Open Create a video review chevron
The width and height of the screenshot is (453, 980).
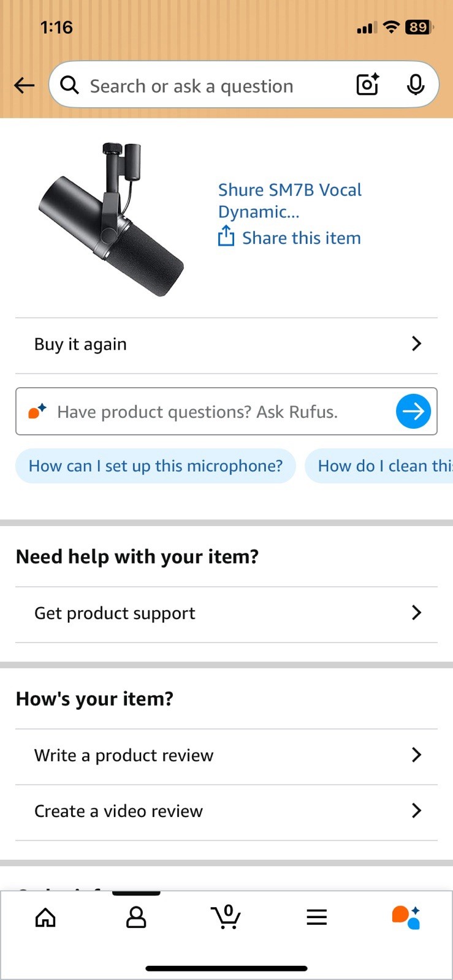click(416, 810)
